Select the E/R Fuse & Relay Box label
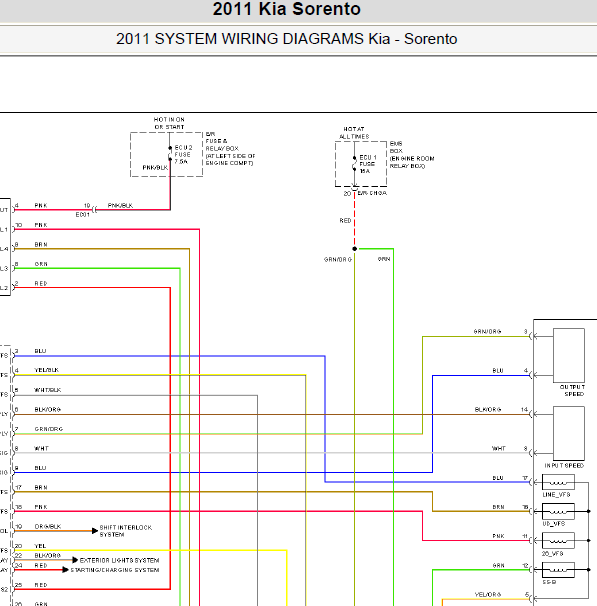Image resolution: width=597 pixels, height=606 pixels. [230, 148]
